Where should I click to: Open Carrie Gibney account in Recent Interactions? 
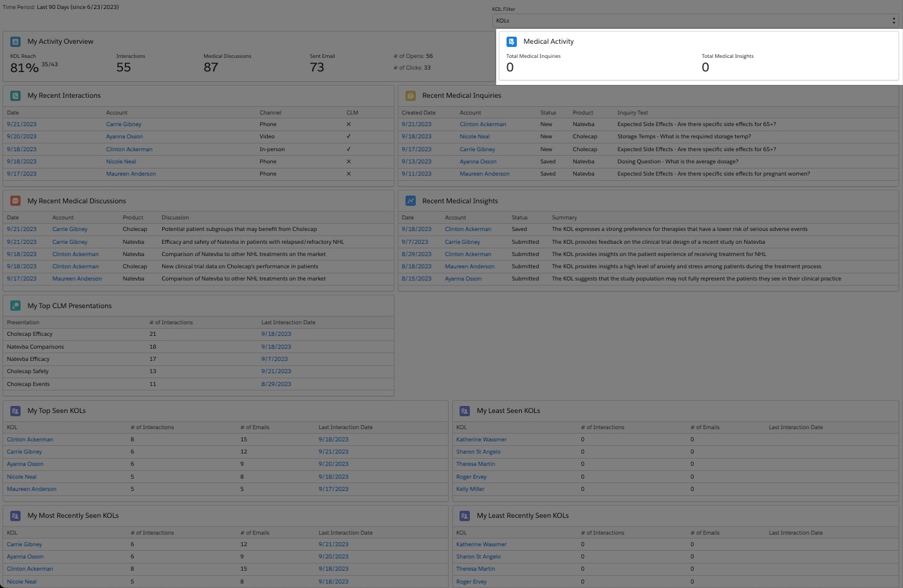tap(124, 124)
